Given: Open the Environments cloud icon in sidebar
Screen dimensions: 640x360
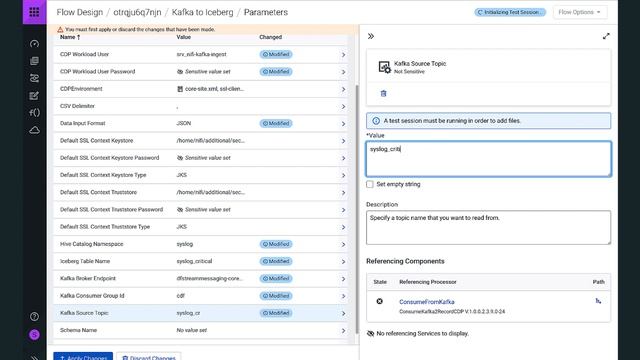Looking at the screenshot, I should tap(34, 130).
